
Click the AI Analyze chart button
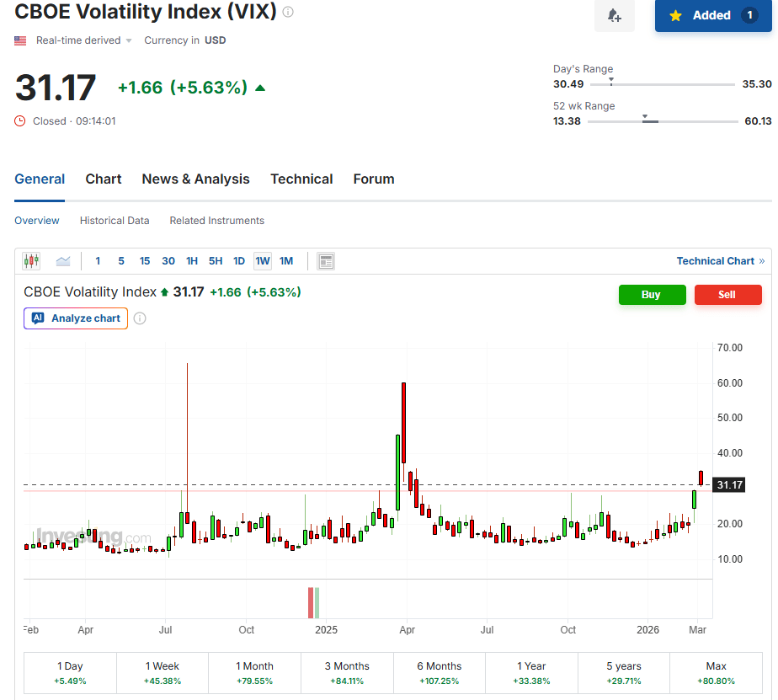(76, 318)
